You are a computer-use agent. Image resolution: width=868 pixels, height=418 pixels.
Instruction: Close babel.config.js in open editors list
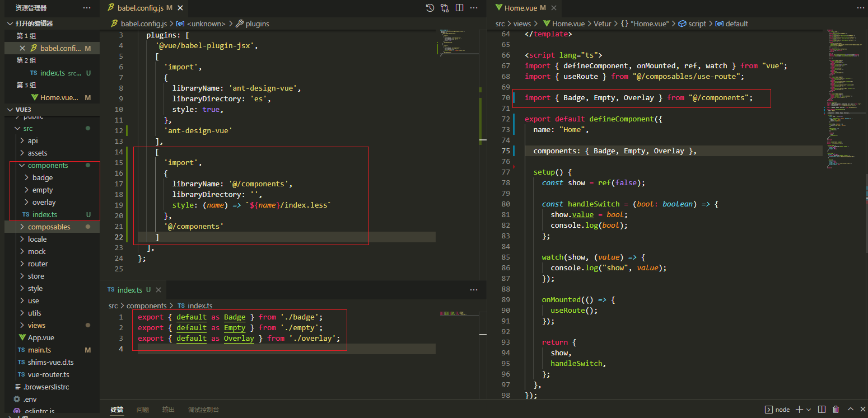22,49
